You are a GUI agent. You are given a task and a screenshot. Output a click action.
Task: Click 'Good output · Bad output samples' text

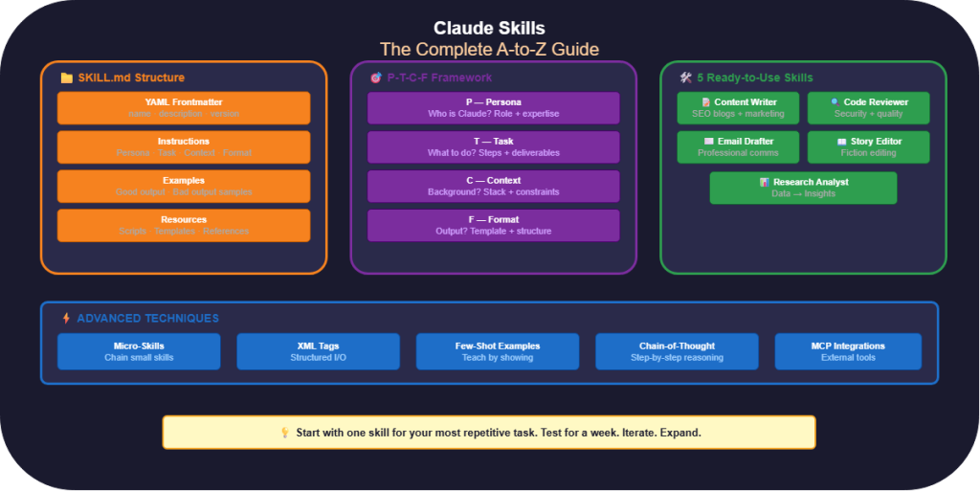(184, 191)
